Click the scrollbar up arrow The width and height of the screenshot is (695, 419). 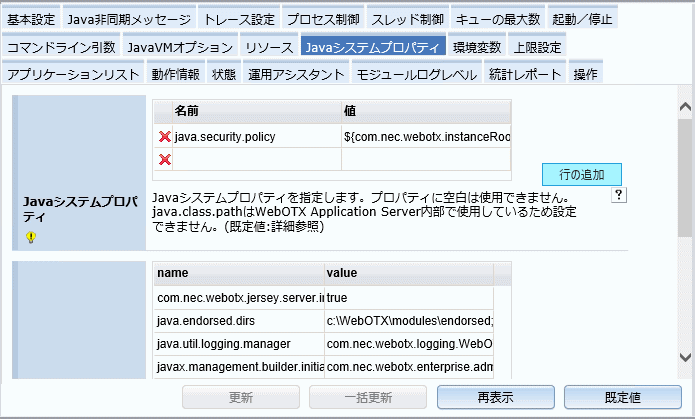685,107
